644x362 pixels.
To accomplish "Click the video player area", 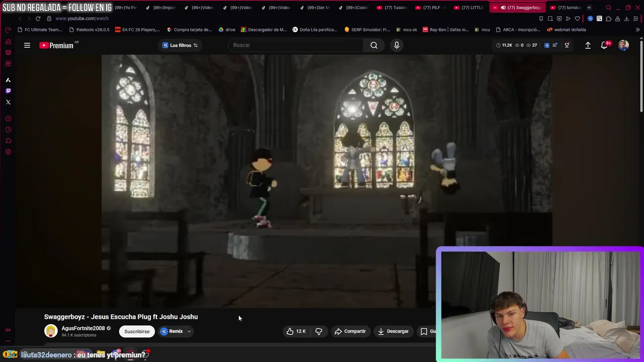I will [327, 181].
